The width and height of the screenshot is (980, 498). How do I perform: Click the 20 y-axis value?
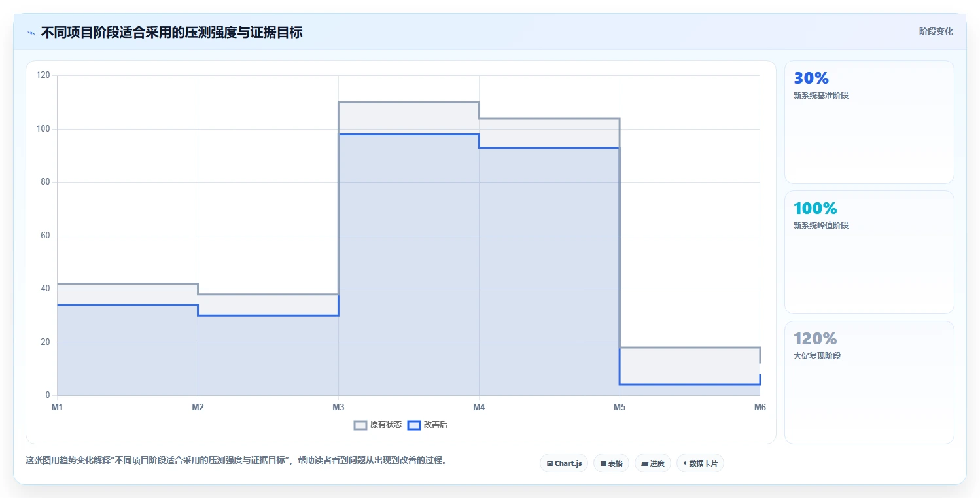pos(46,342)
